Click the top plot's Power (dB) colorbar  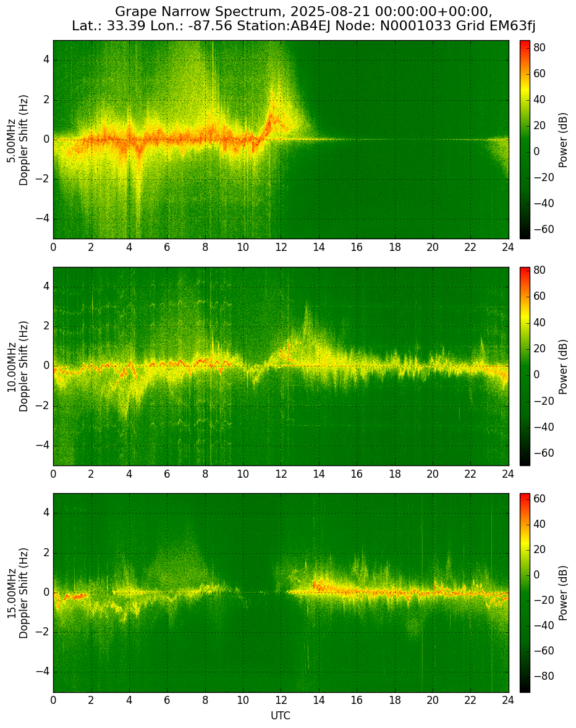pos(525,140)
